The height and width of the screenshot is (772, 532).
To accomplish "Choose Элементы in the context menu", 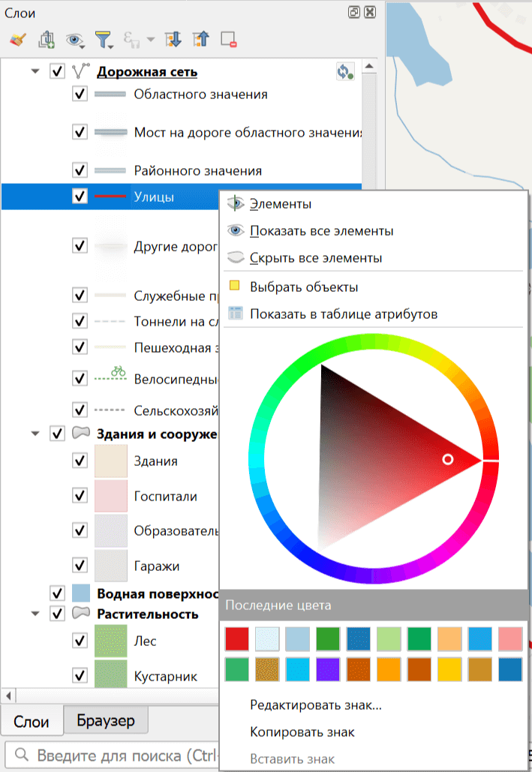I will (x=373, y=204).
